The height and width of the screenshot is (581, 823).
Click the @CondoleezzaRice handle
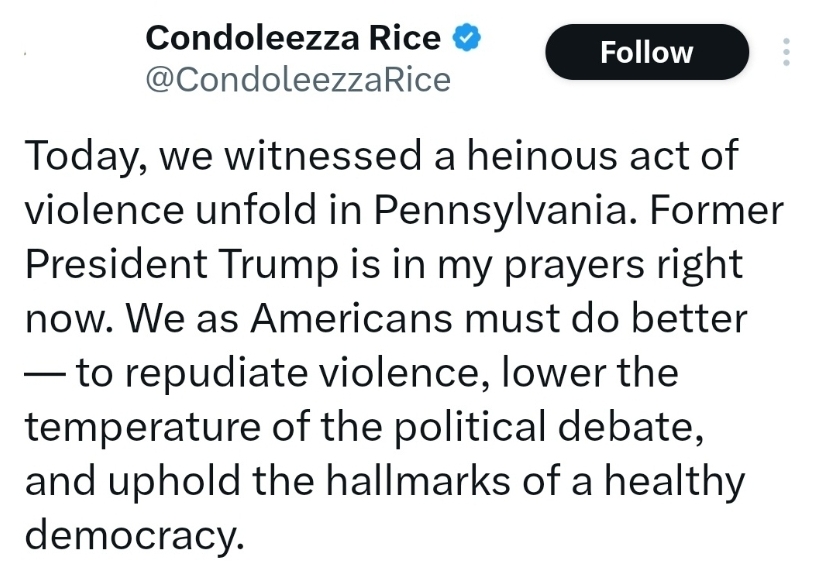298,79
